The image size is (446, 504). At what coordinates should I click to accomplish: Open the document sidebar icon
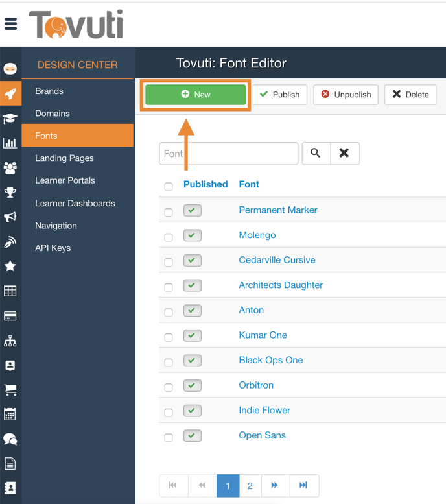[10, 464]
